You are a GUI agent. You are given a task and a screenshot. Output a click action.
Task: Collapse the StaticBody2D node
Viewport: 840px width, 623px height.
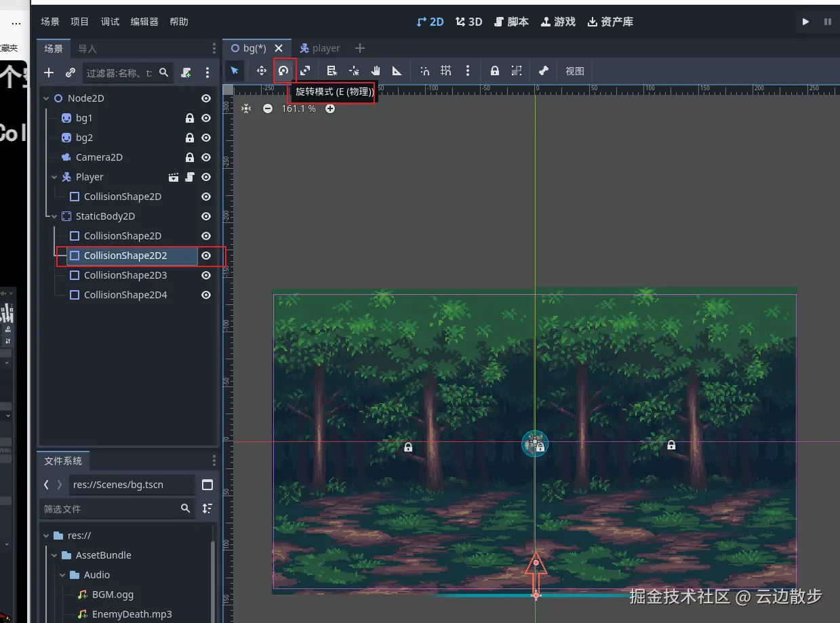(x=54, y=216)
